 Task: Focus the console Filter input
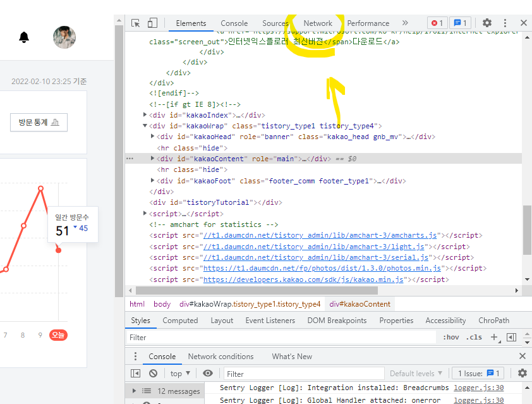(304, 374)
